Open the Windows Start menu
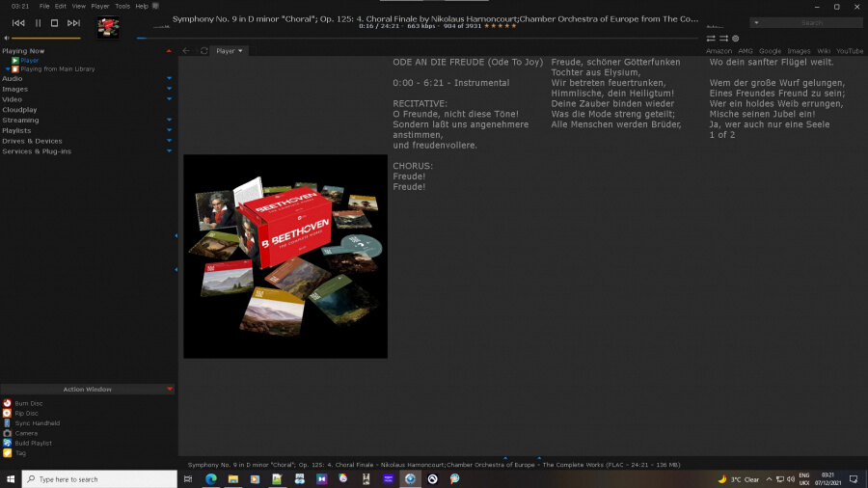This screenshot has width=868, height=488. [x=10, y=479]
